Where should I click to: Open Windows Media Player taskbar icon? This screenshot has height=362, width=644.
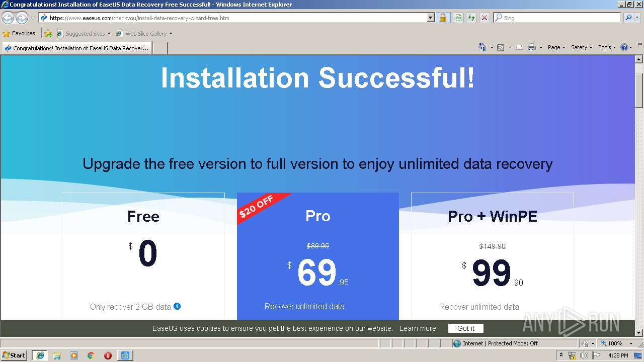click(x=74, y=355)
